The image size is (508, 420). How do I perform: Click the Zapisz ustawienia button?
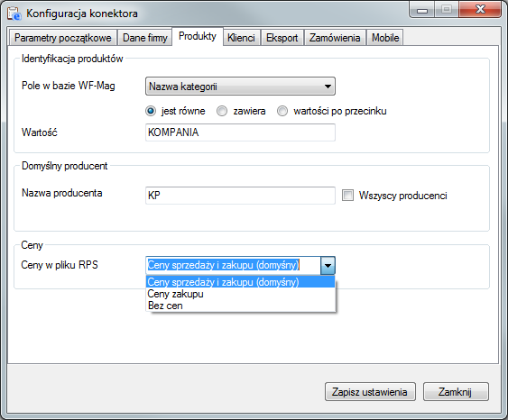pyautogui.click(x=370, y=392)
